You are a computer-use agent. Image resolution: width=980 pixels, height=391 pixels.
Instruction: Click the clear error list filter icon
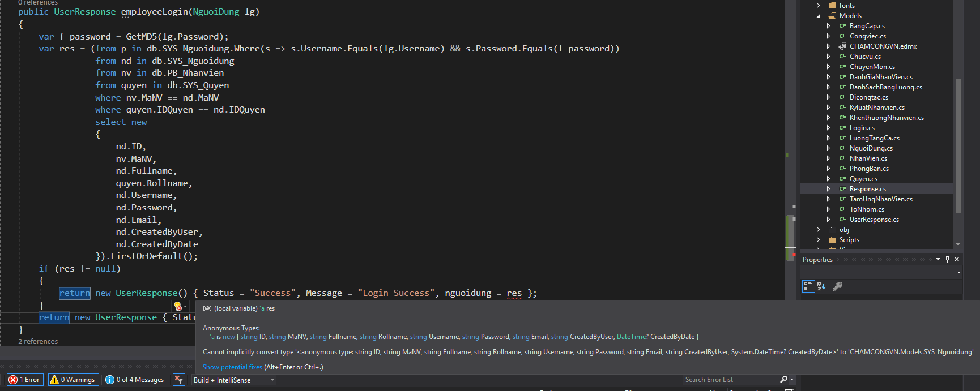tap(179, 380)
